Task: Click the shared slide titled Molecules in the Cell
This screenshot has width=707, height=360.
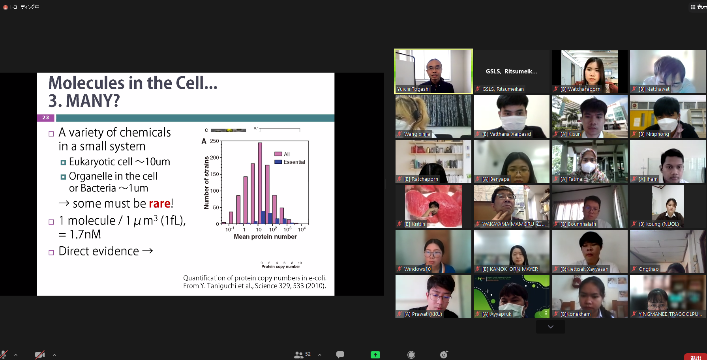Action: point(185,184)
